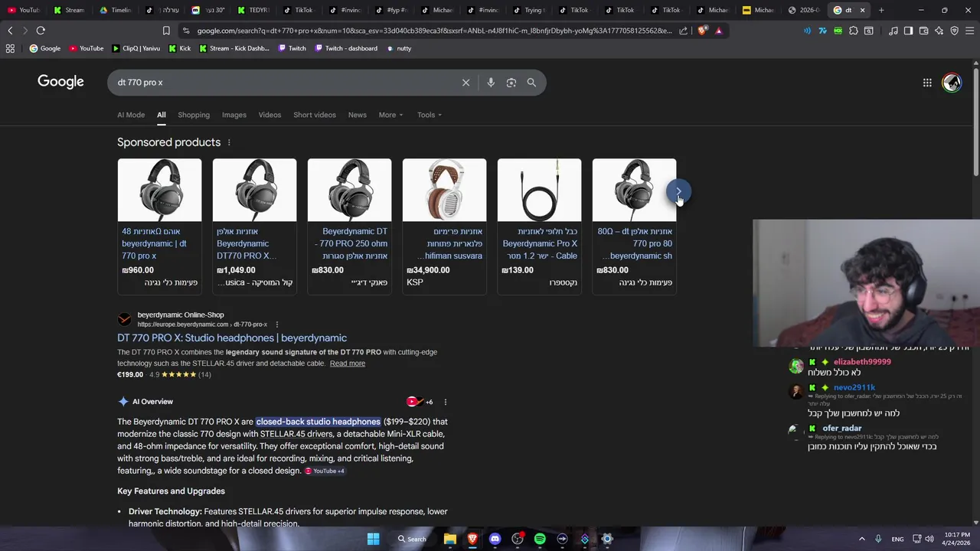Click the magnifier search button

coord(531,83)
